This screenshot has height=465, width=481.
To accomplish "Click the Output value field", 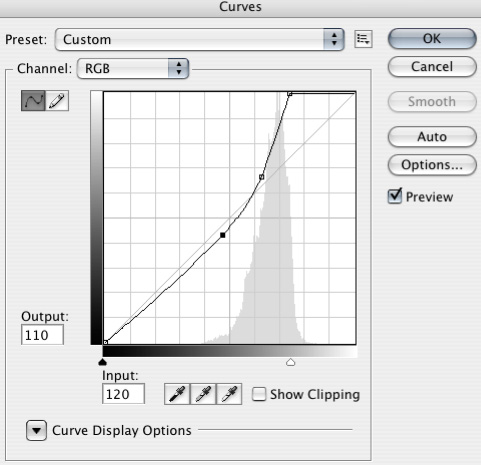I will click(x=42, y=335).
